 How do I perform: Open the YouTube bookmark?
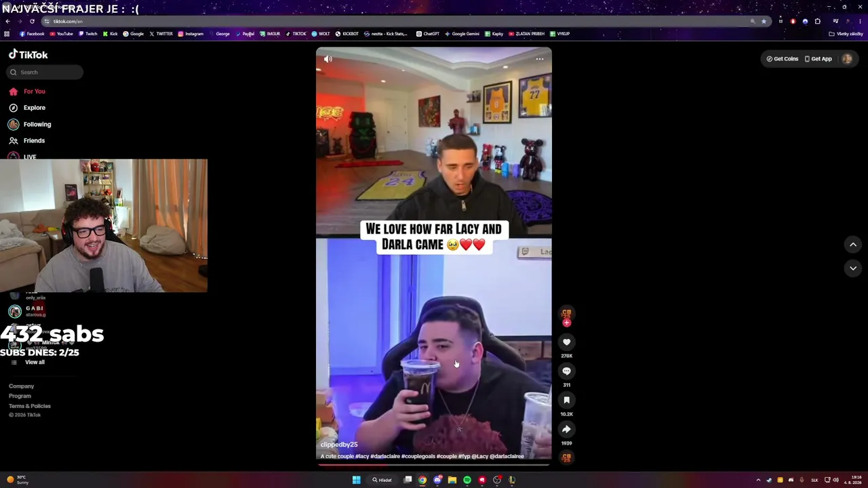tap(61, 34)
